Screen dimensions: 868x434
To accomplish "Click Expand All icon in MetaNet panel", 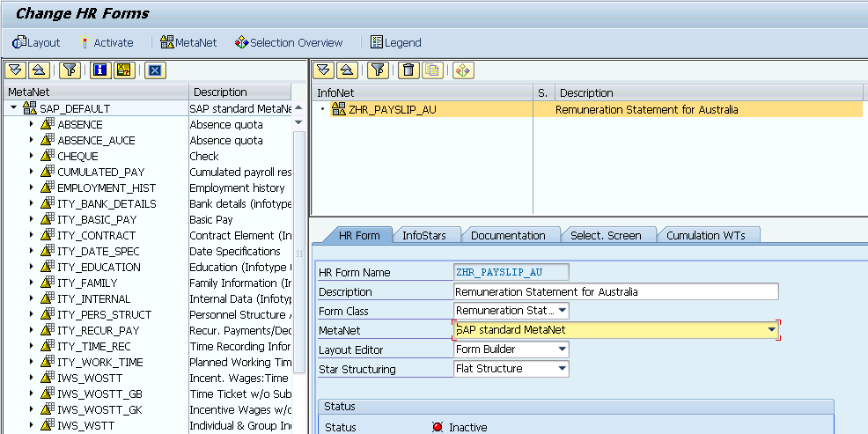I will (x=15, y=70).
